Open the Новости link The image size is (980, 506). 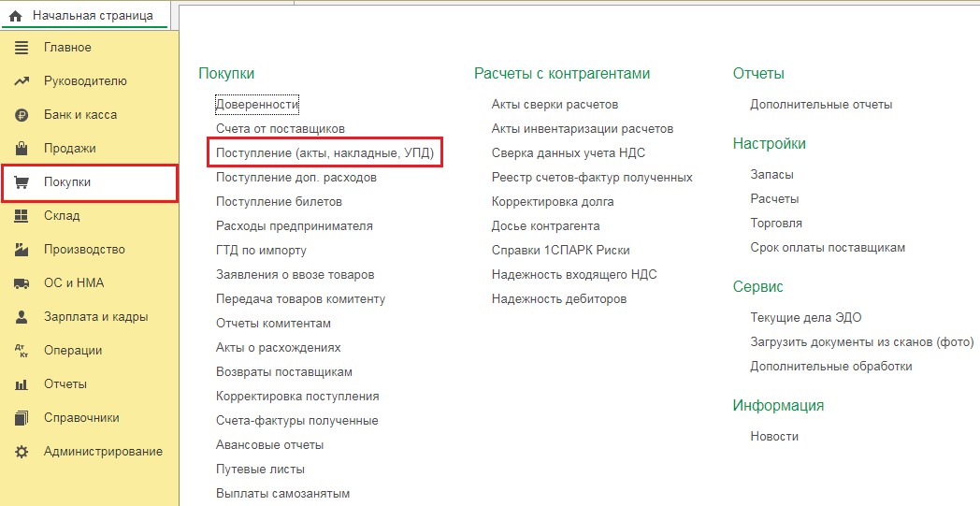click(774, 437)
